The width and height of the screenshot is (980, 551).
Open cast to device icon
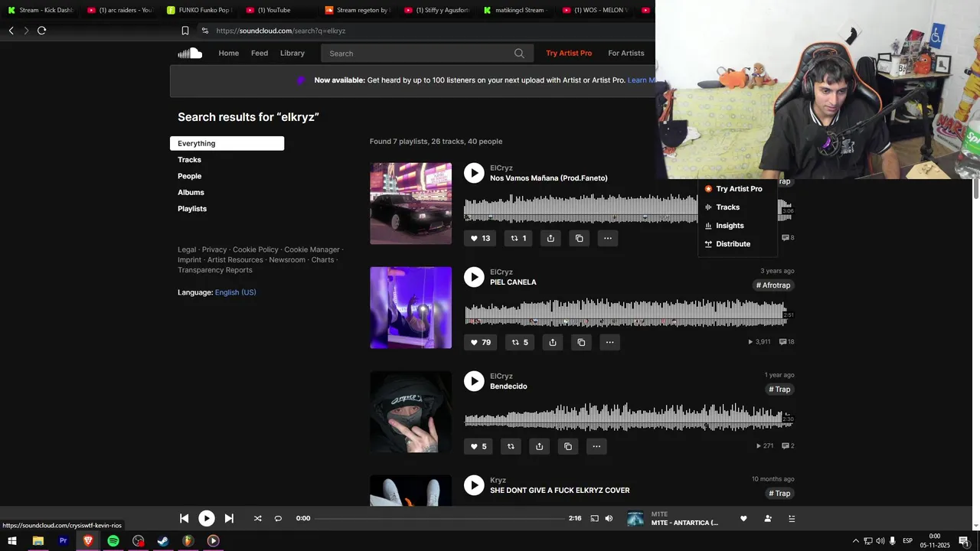pyautogui.click(x=594, y=518)
